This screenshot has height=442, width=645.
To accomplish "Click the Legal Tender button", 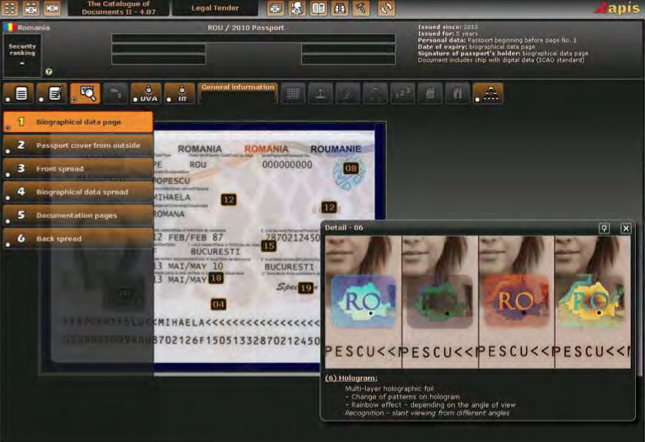I will [215, 8].
